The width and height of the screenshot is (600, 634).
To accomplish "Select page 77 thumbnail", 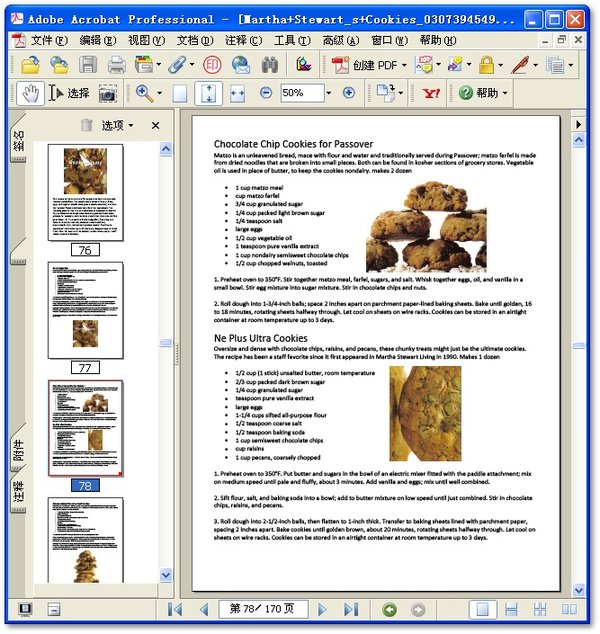I will tap(85, 311).
